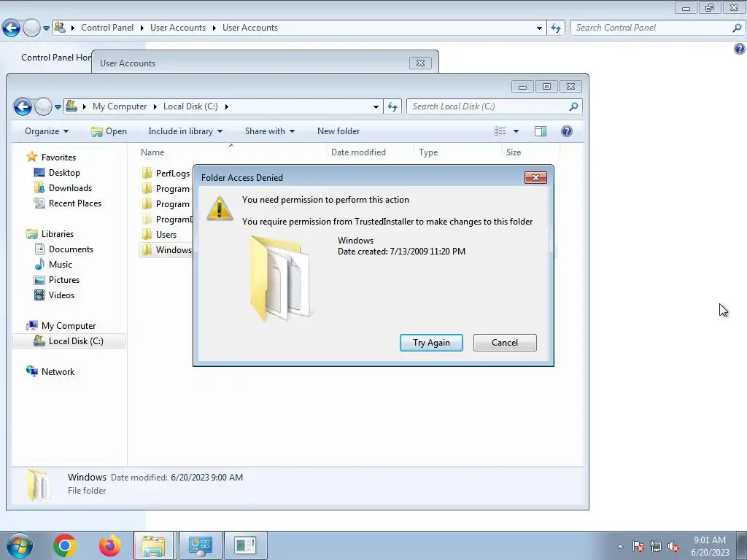Close the User Accounts dialog
The height and width of the screenshot is (560, 747).
[420, 63]
